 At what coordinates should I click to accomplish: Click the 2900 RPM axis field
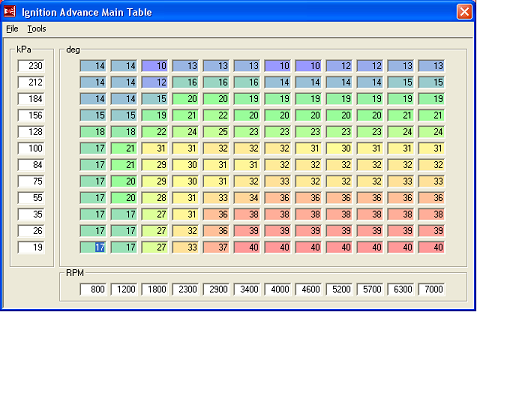coord(217,289)
